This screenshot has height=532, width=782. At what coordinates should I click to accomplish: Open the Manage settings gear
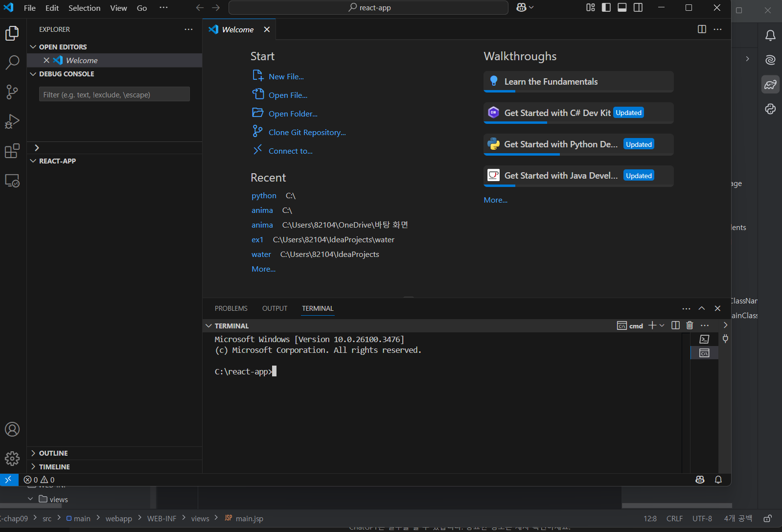coord(12,459)
